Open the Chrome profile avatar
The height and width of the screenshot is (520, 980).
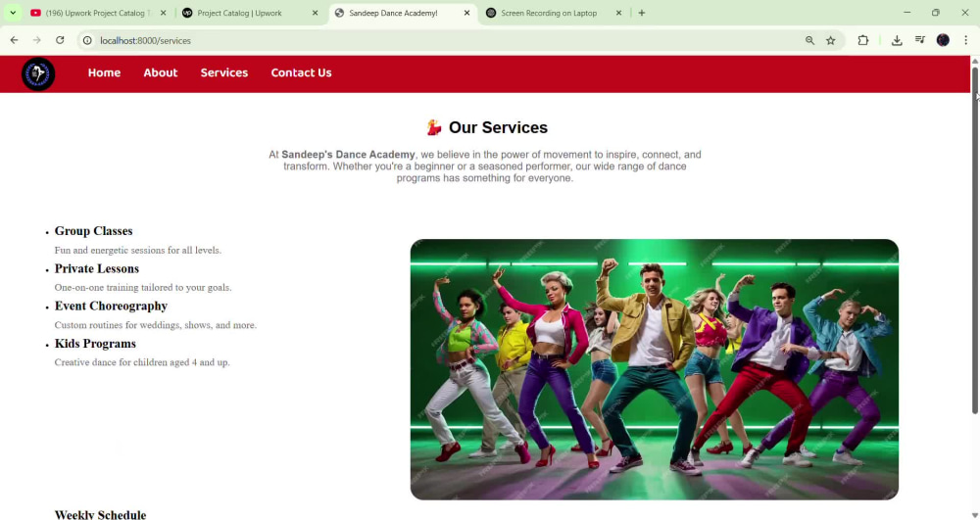943,40
